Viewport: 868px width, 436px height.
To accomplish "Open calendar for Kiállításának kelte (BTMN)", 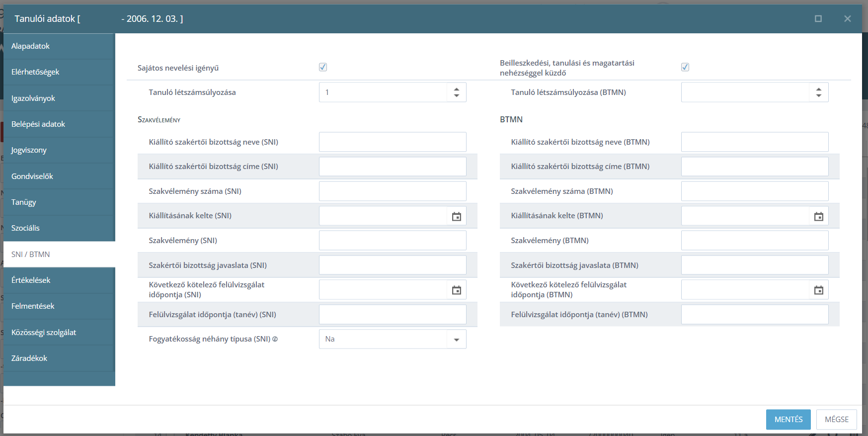I will pyautogui.click(x=818, y=216).
